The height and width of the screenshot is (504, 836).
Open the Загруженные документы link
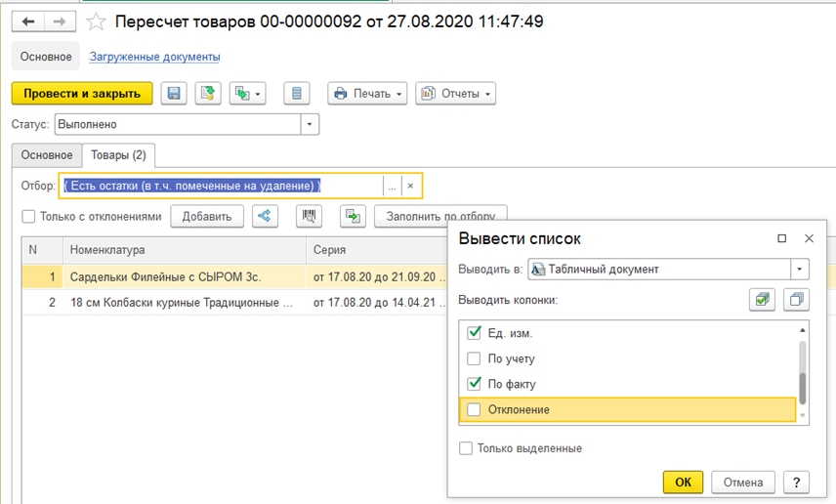point(154,57)
